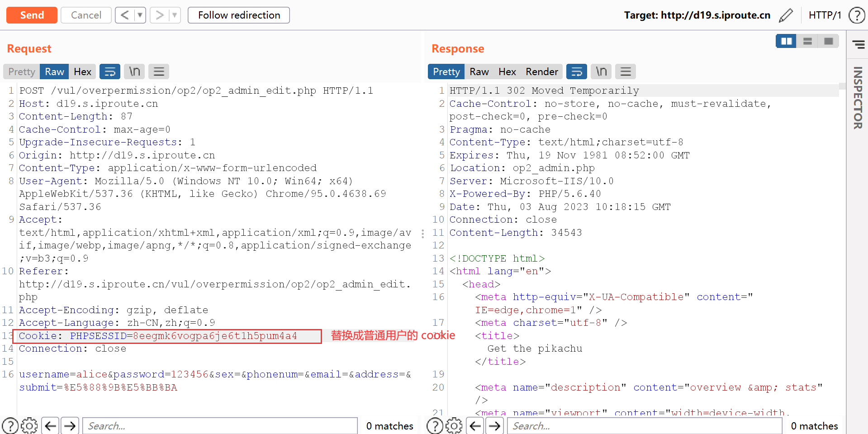The height and width of the screenshot is (434, 868).
Task: Click the pencil icon to edit target
Action: pos(786,15)
